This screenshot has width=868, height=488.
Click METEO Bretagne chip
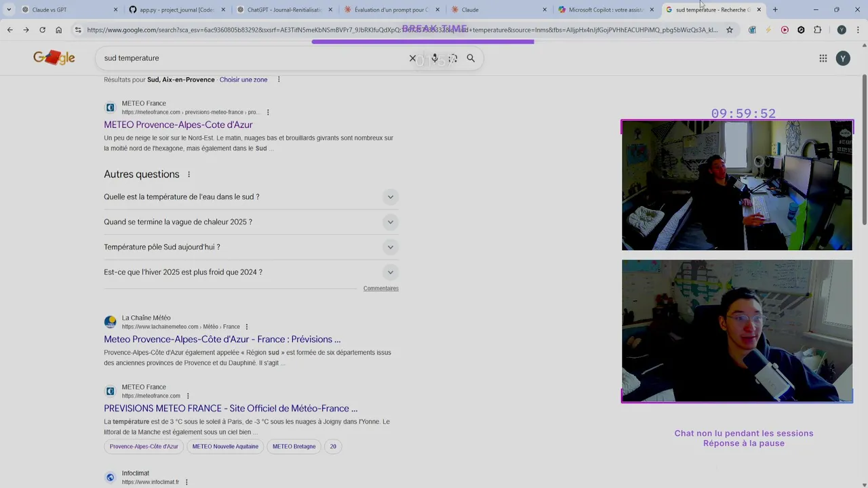(294, 447)
